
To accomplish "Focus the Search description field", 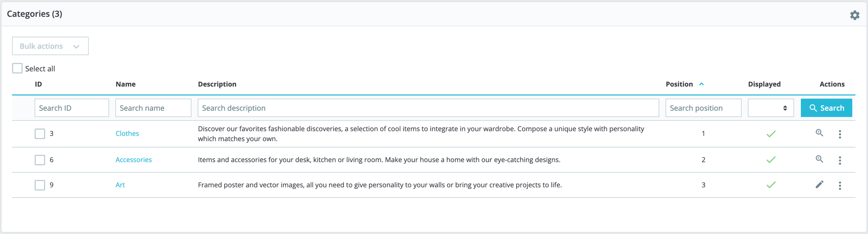I will pos(428,108).
